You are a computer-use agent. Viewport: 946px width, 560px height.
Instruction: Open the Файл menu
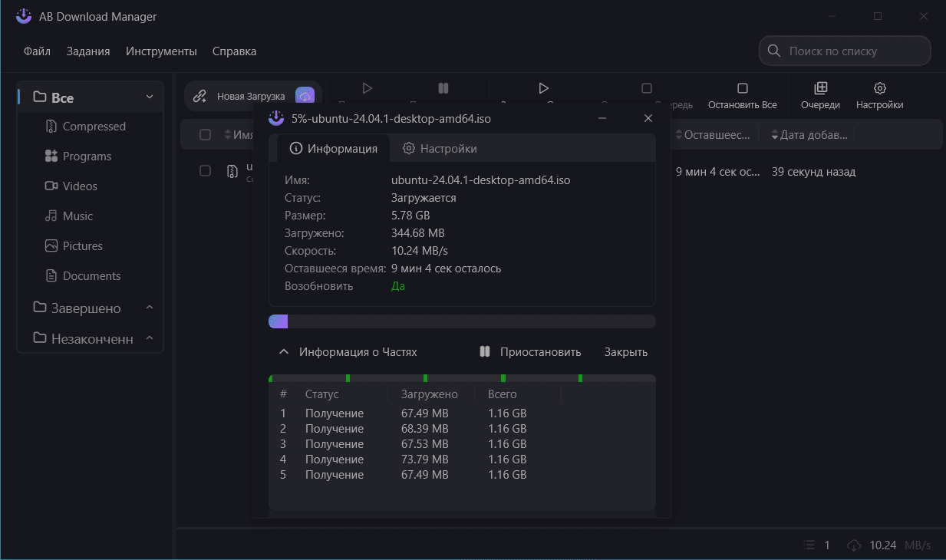[x=37, y=51]
